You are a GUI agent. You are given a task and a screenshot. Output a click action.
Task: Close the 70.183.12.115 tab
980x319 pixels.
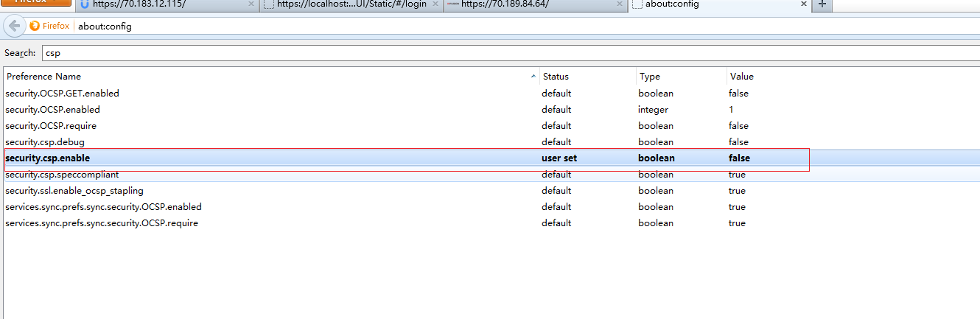click(x=251, y=4)
